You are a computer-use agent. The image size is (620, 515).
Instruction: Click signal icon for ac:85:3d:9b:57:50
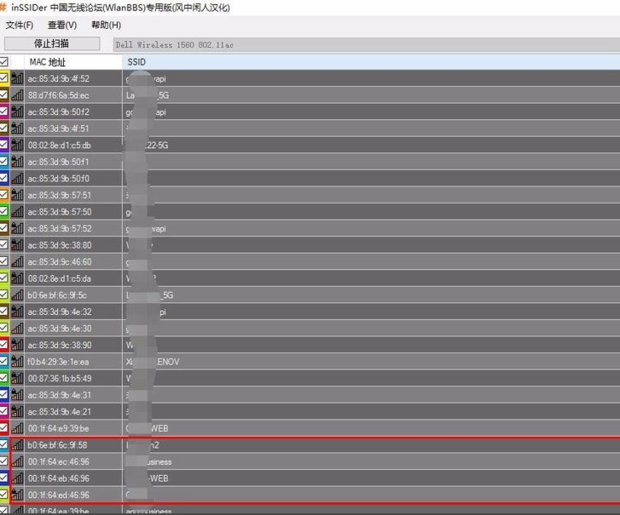[17, 212]
